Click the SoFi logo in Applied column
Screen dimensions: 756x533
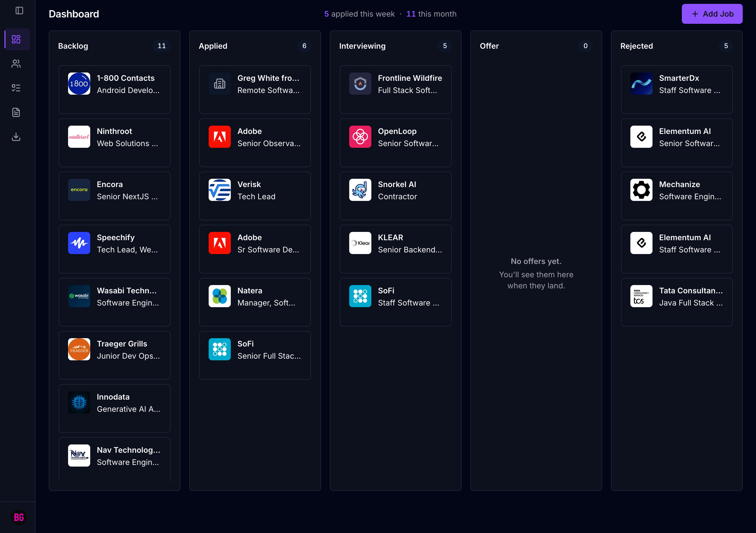[220, 349]
